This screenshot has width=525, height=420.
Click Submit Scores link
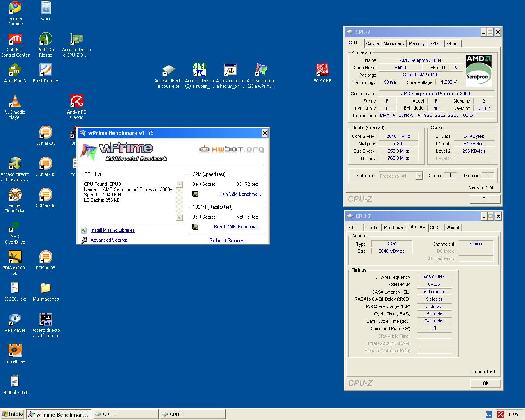pyautogui.click(x=227, y=240)
